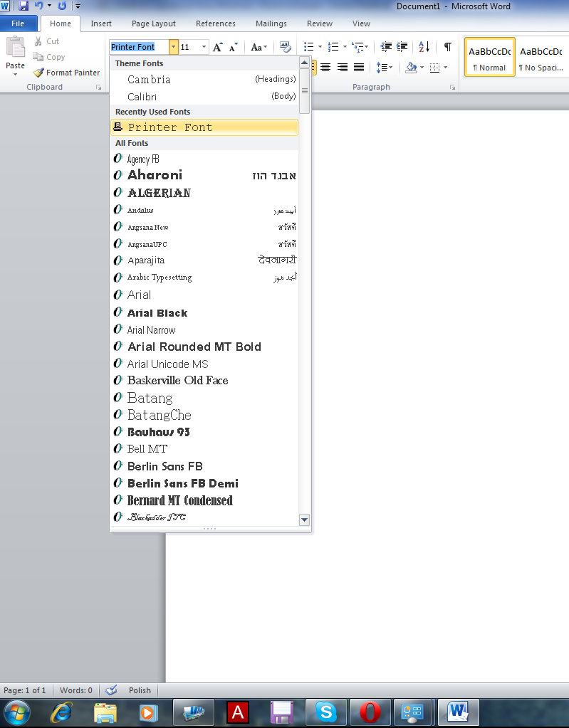Open Opera browser from taskbar
Screen dimensions: 569x728
(x=370, y=712)
